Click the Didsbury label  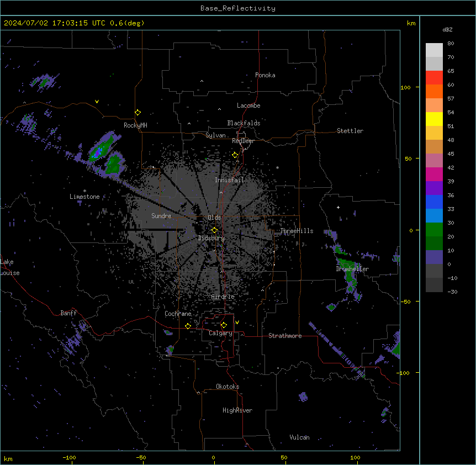211,238
